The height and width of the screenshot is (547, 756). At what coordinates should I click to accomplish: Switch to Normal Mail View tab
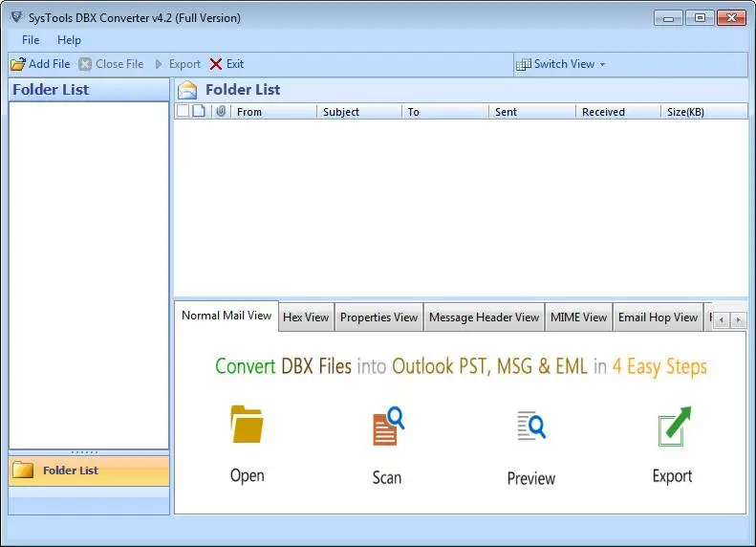227,316
